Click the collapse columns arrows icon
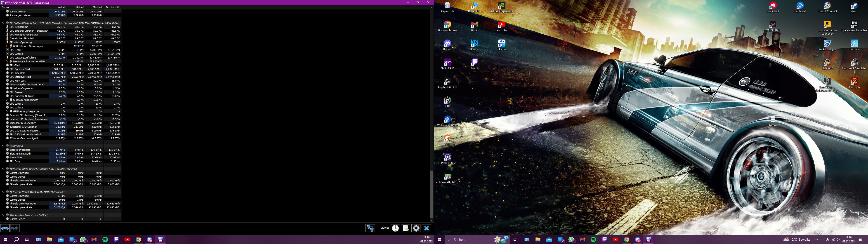Screen dimensions: 868x244 coord(15,228)
